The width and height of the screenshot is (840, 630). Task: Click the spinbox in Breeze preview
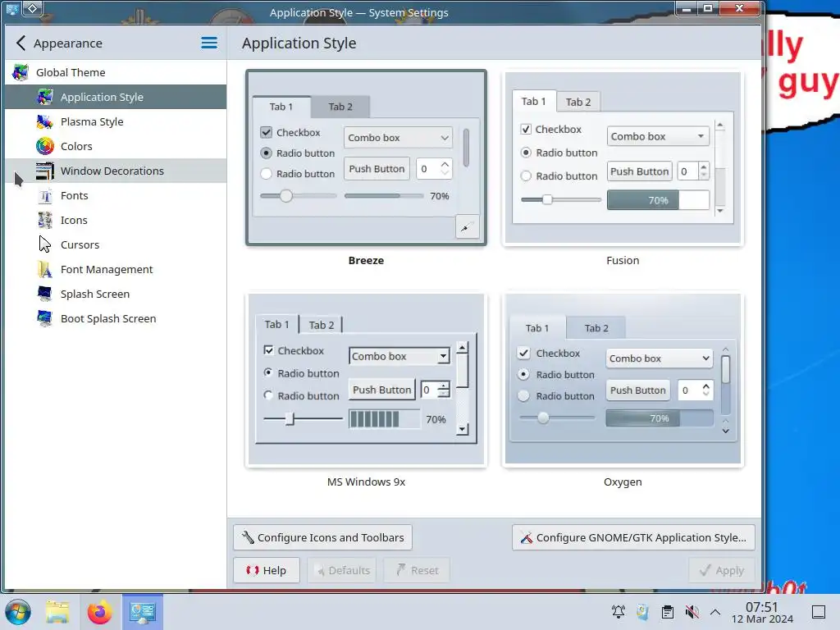[x=435, y=169]
